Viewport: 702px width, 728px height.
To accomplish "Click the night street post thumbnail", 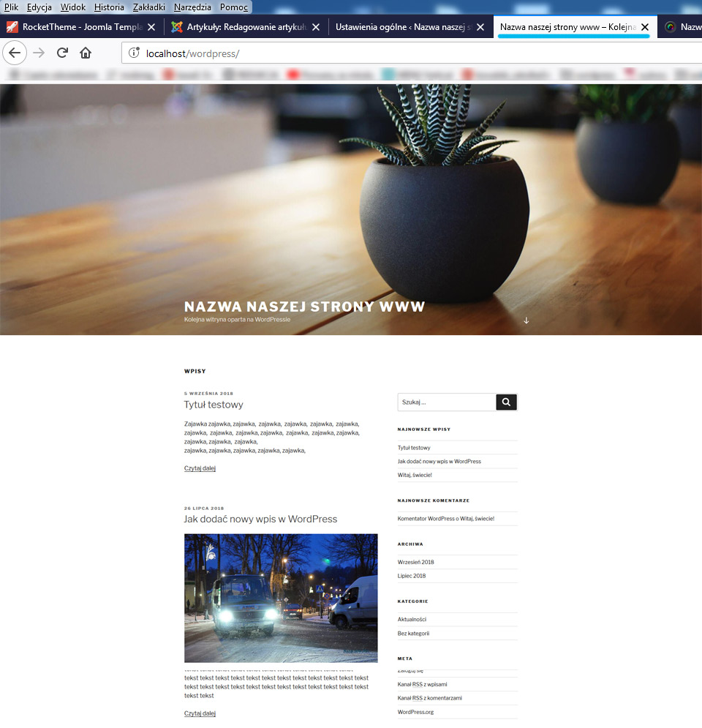I will (281, 598).
